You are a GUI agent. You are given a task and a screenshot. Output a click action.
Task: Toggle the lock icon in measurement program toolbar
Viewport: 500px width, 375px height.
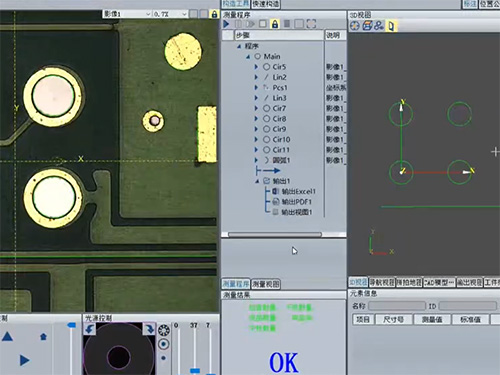(x=275, y=24)
